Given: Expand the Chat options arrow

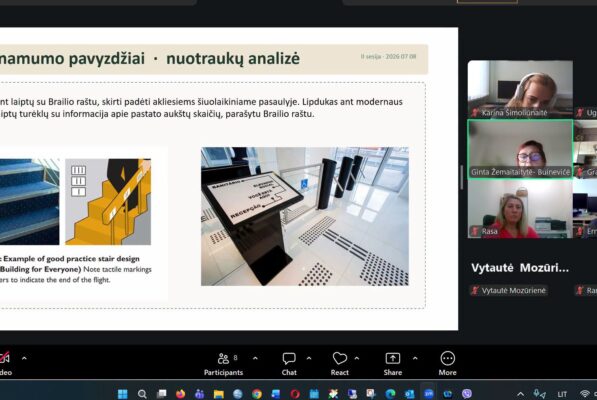Looking at the screenshot, I should 309,358.
